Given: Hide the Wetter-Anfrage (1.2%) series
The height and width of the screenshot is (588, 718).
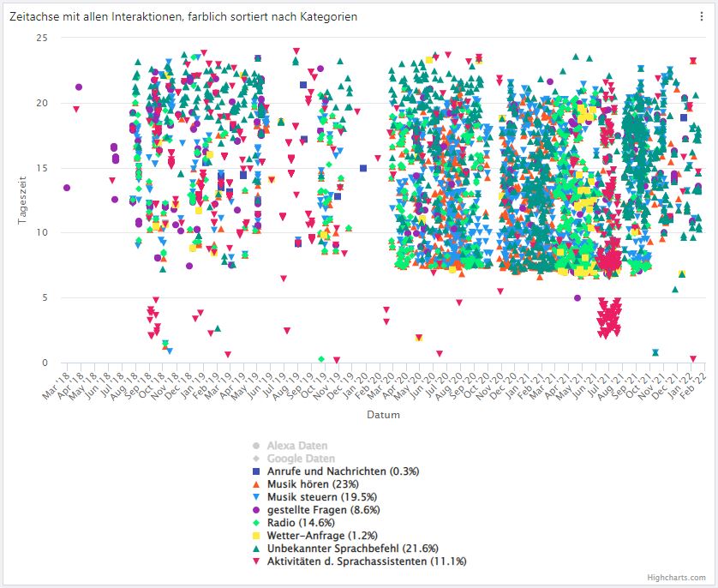Looking at the screenshot, I should click(315, 536).
